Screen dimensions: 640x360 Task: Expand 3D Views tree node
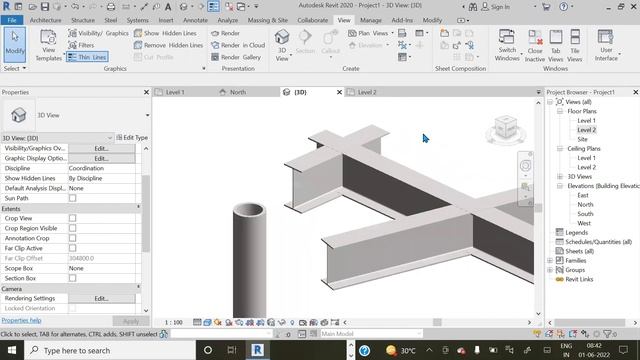(x=560, y=177)
